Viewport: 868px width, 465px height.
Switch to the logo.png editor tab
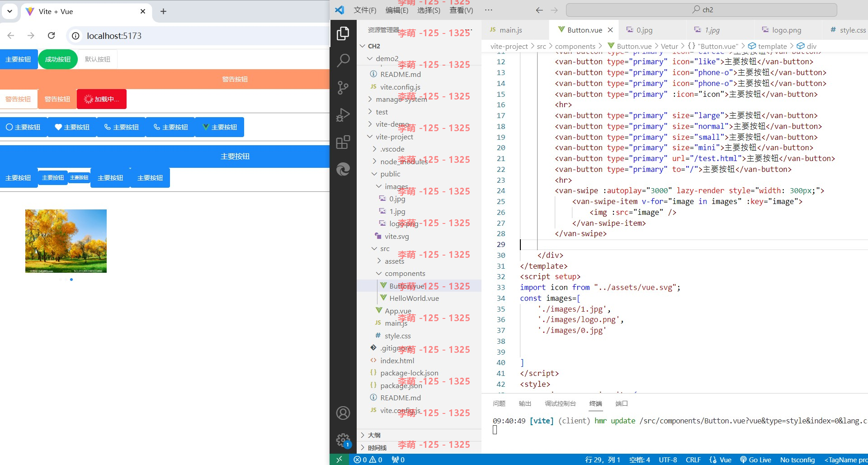click(x=788, y=30)
